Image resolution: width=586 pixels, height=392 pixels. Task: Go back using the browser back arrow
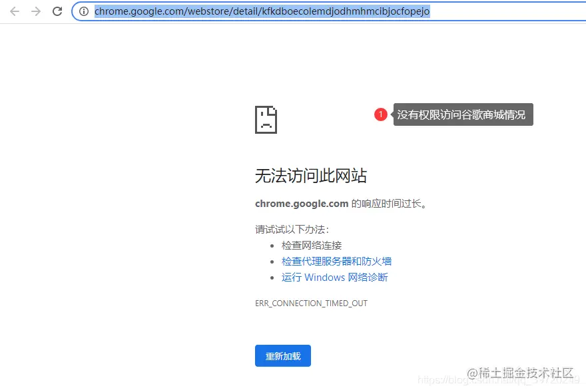pyautogui.click(x=15, y=11)
